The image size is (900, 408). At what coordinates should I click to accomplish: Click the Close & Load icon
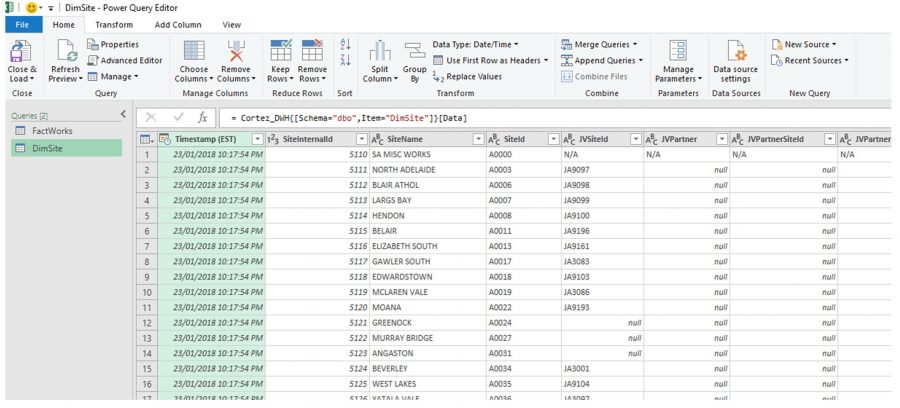tap(21, 51)
